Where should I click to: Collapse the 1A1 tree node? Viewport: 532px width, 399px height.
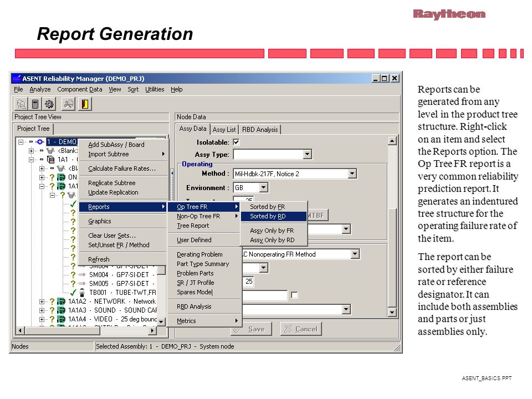pos(31,160)
